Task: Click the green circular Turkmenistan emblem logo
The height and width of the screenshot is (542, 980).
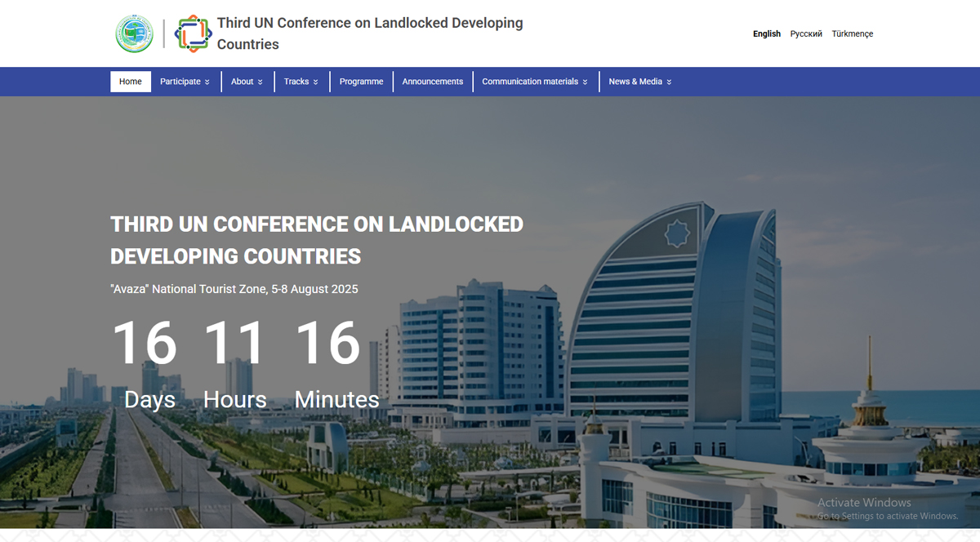Action: (x=134, y=33)
